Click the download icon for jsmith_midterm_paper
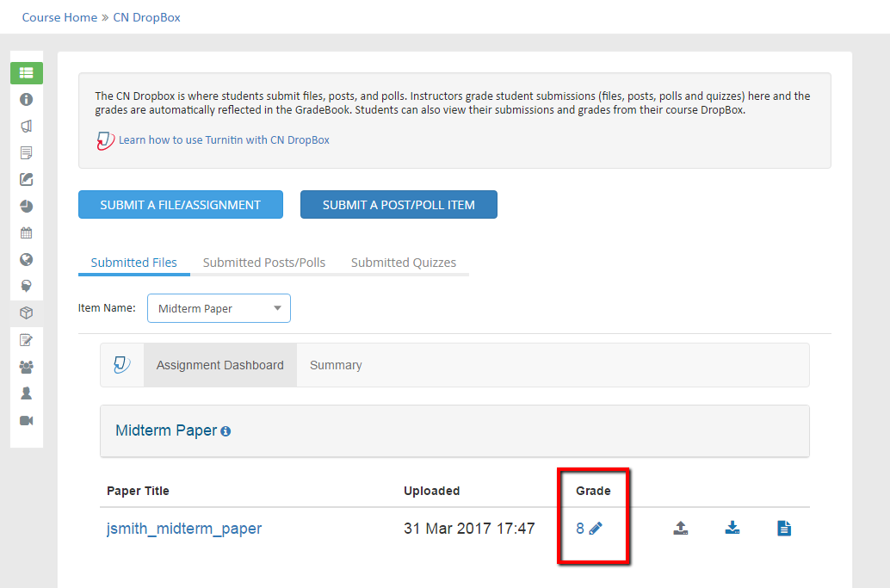890x588 pixels. point(732,529)
